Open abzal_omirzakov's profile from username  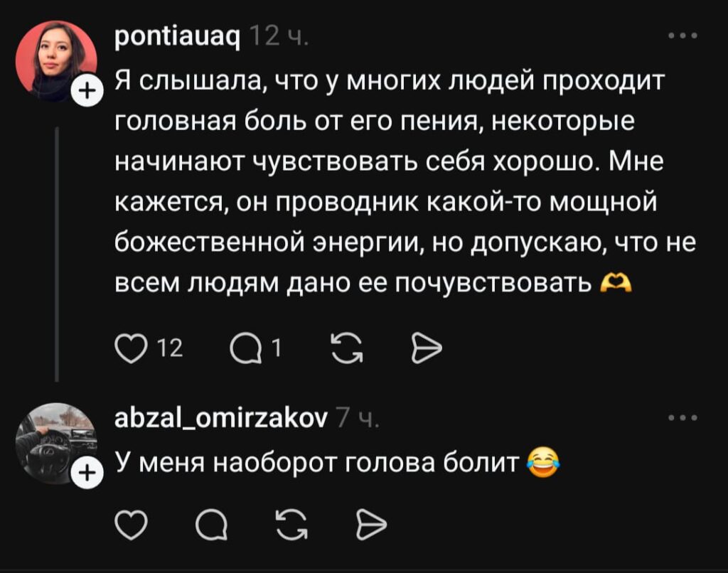tap(220, 419)
